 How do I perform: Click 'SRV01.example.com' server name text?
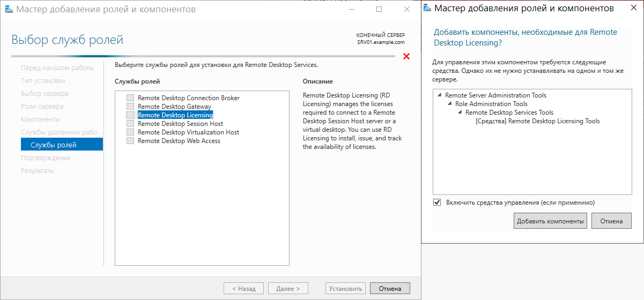tap(381, 42)
